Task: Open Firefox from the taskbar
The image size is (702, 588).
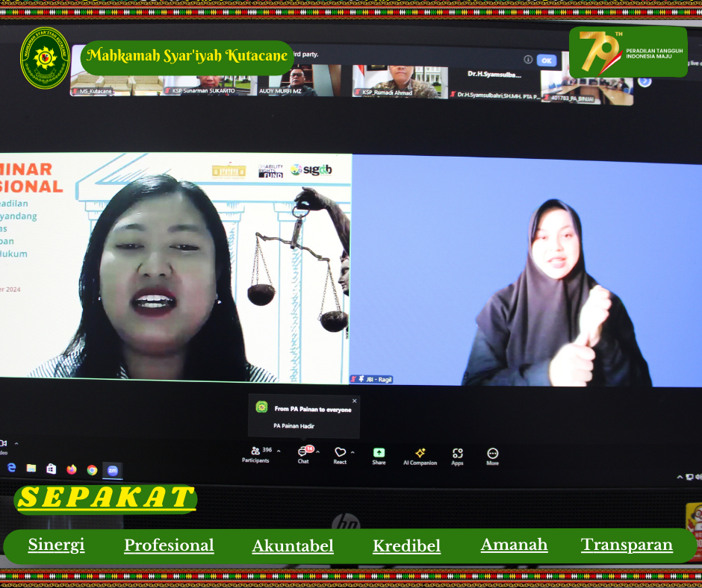Action: click(x=72, y=469)
